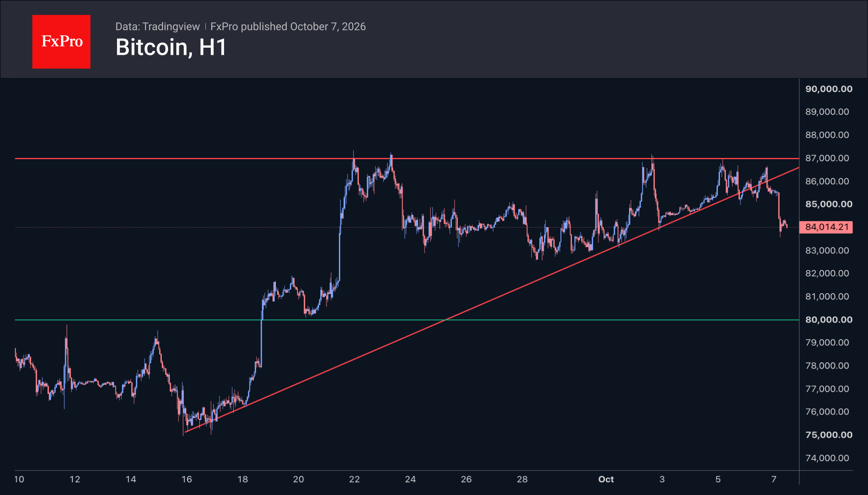Click the FxPro published October 7, 2026 text
Viewport: 868px width, 495px height.
click(288, 27)
